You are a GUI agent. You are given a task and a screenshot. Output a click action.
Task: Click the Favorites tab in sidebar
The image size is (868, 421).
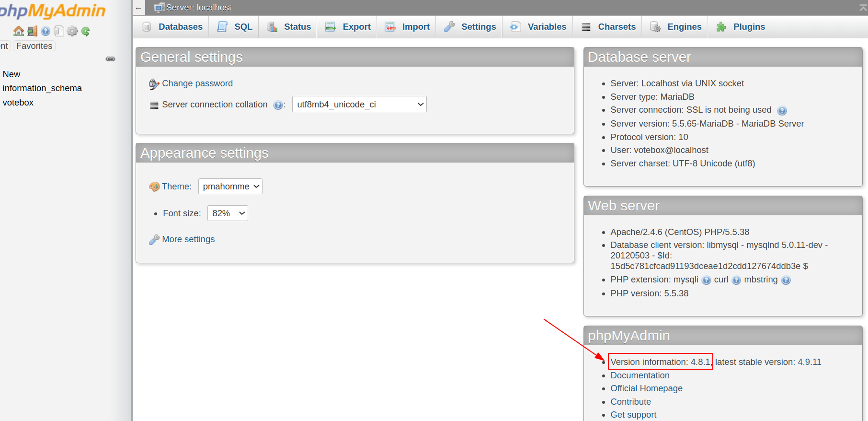(34, 46)
